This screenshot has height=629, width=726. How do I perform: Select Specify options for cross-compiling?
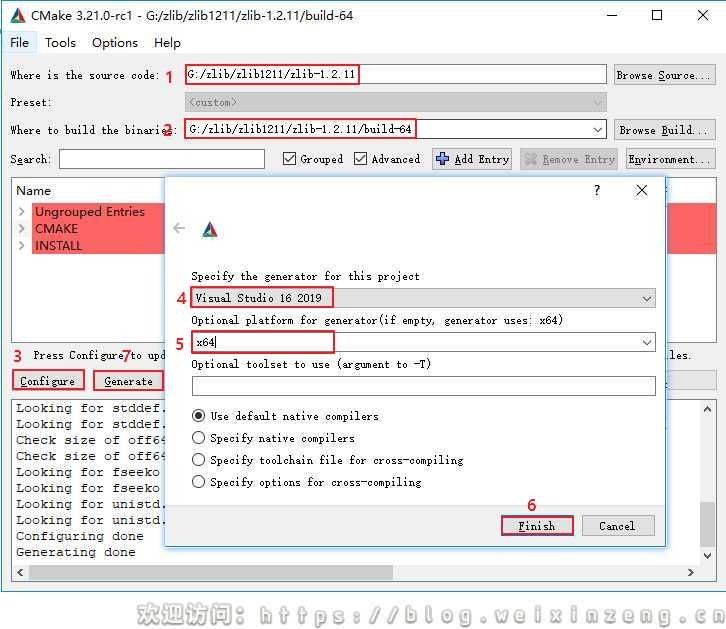pyautogui.click(x=198, y=481)
